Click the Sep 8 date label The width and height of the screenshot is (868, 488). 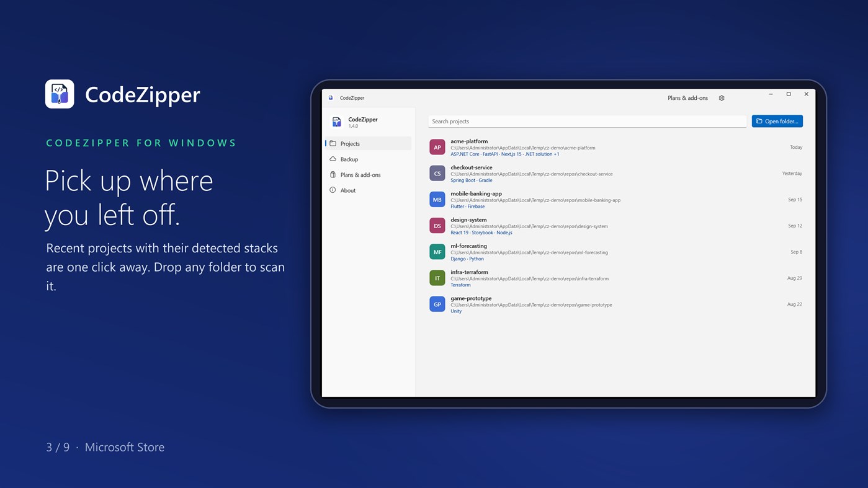pyautogui.click(x=797, y=252)
